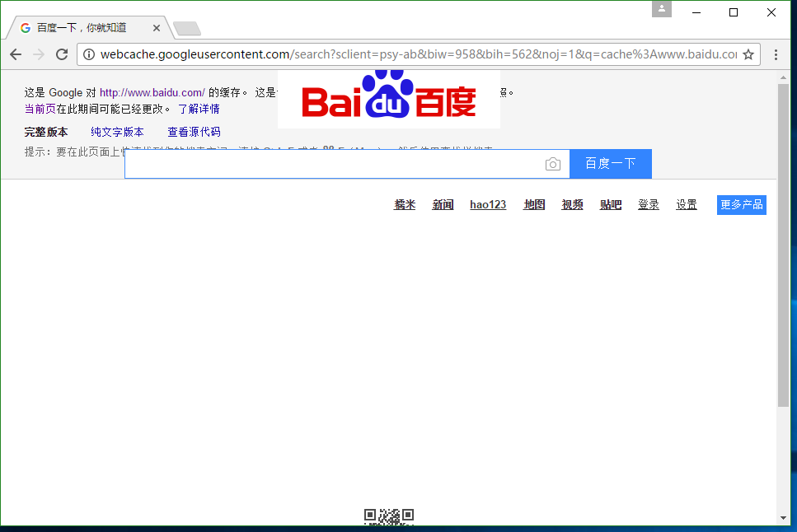
Task: Click the 设置 settings link
Action: click(687, 204)
